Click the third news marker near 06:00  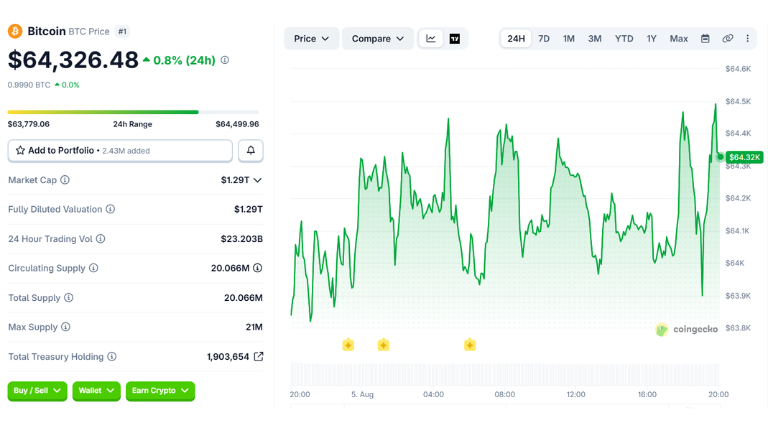pyautogui.click(x=470, y=345)
